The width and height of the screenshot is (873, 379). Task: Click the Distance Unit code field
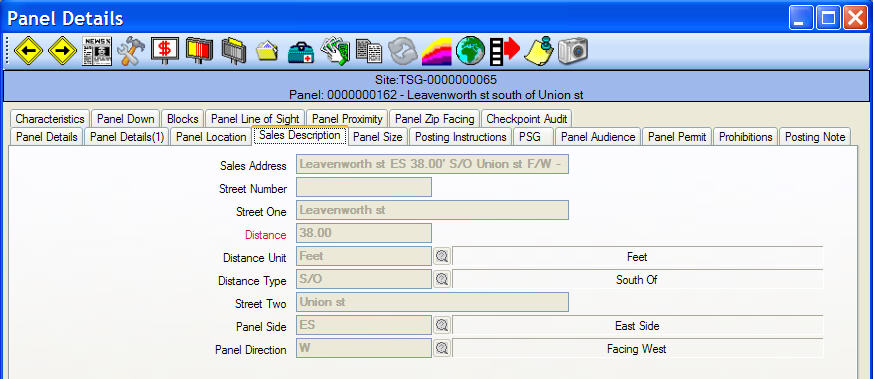[x=364, y=257]
